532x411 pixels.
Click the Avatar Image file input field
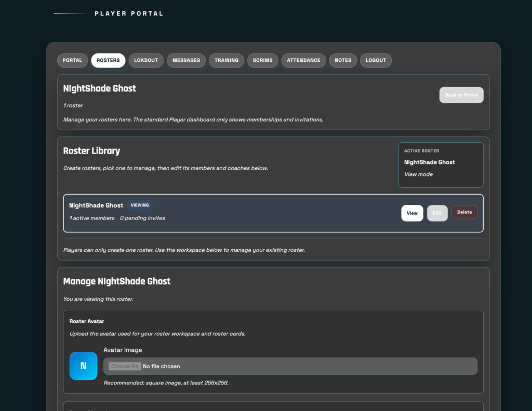(x=290, y=366)
